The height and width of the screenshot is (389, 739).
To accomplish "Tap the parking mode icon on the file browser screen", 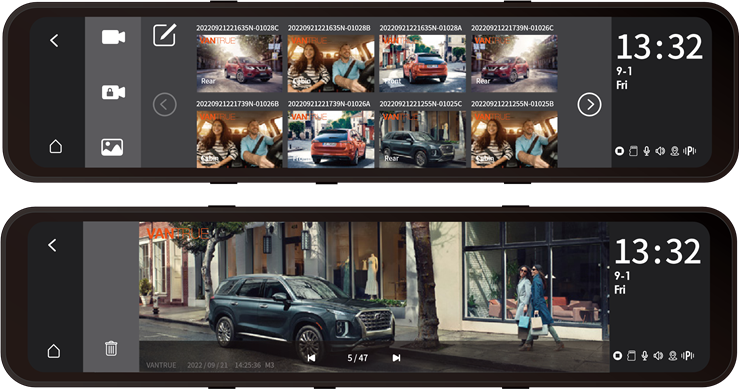I will click(689, 151).
